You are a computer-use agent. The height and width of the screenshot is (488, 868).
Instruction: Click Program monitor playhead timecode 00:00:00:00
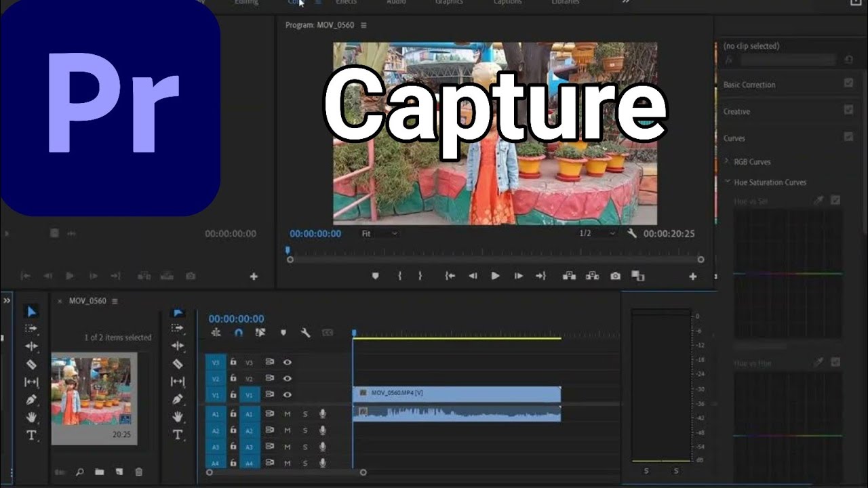(x=315, y=233)
